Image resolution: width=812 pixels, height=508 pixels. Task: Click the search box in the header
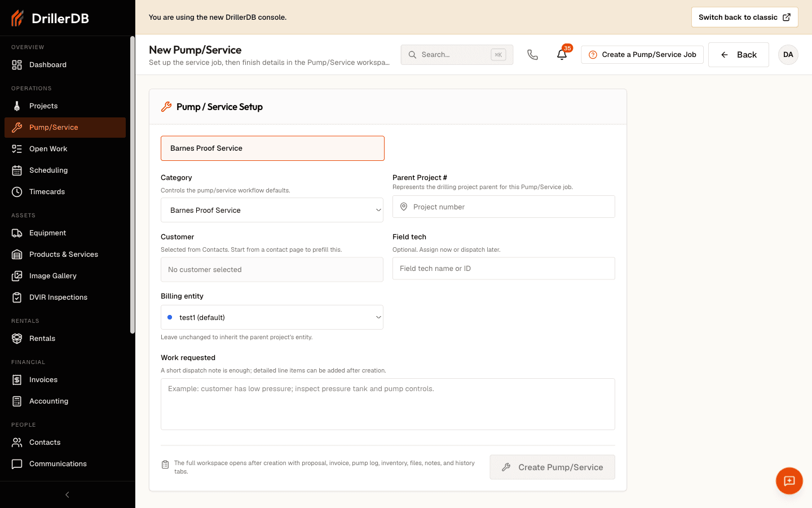[x=457, y=55]
